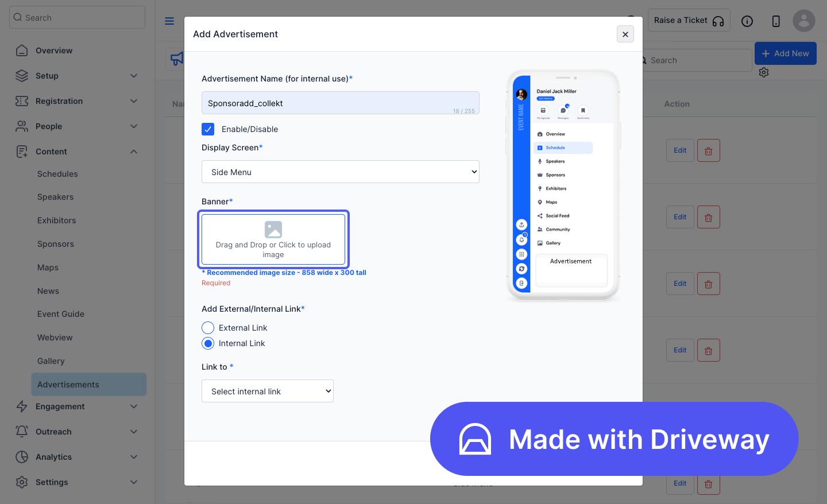Click the megaphone advertisements icon

click(x=177, y=59)
